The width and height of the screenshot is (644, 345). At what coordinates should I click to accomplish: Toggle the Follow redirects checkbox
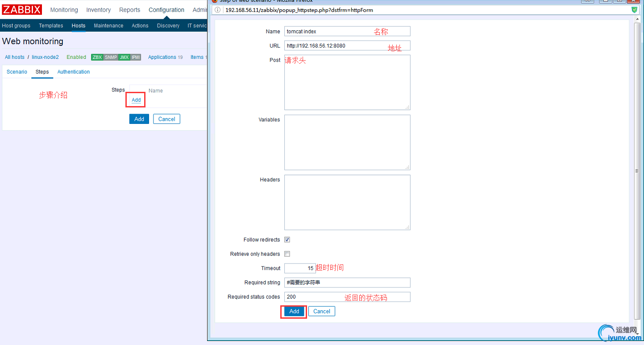click(x=287, y=240)
